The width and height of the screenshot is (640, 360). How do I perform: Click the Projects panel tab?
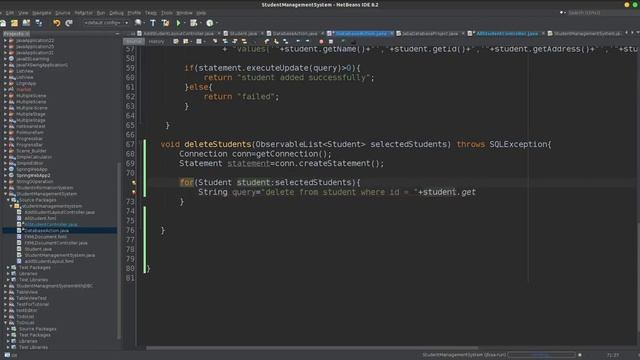click(x=16, y=34)
